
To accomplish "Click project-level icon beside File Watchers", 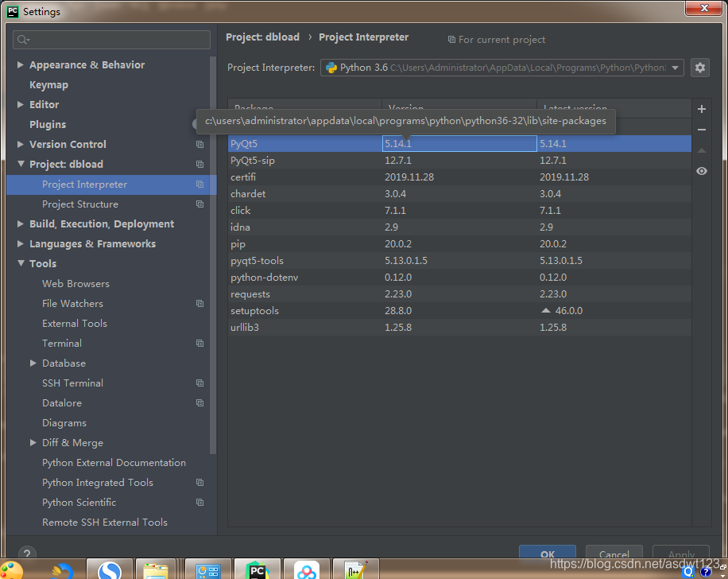I will [199, 304].
